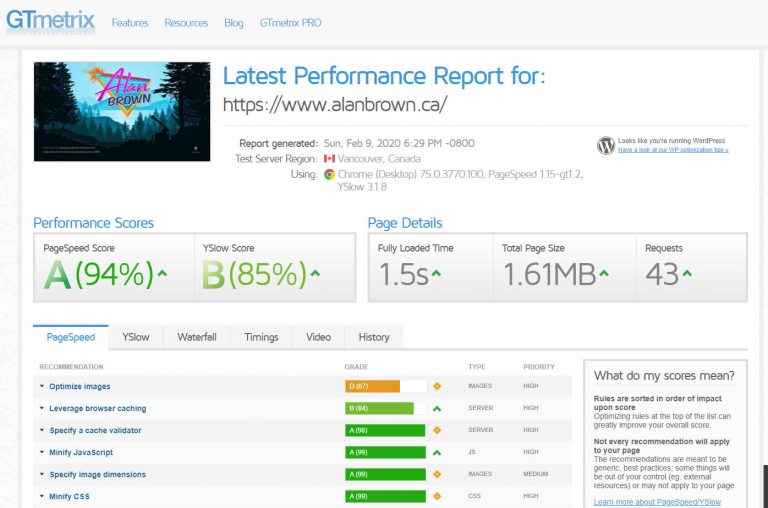Open the Waterfall tab
The width and height of the screenshot is (768, 508).
pos(197,337)
